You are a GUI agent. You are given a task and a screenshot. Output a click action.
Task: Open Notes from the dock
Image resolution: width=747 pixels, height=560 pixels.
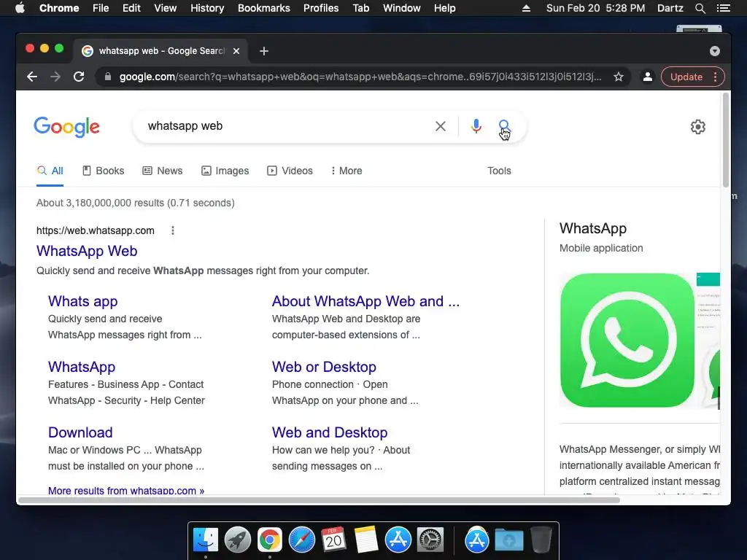pyautogui.click(x=366, y=540)
